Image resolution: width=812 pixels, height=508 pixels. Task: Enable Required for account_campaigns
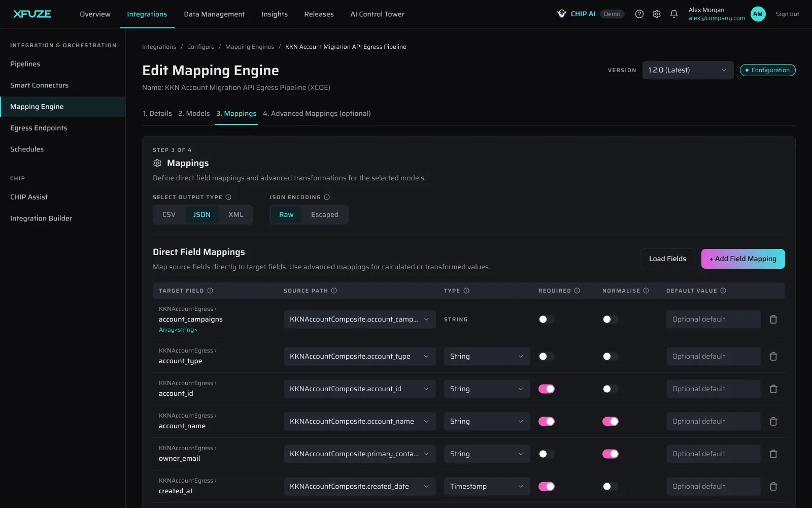click(547, 320)
